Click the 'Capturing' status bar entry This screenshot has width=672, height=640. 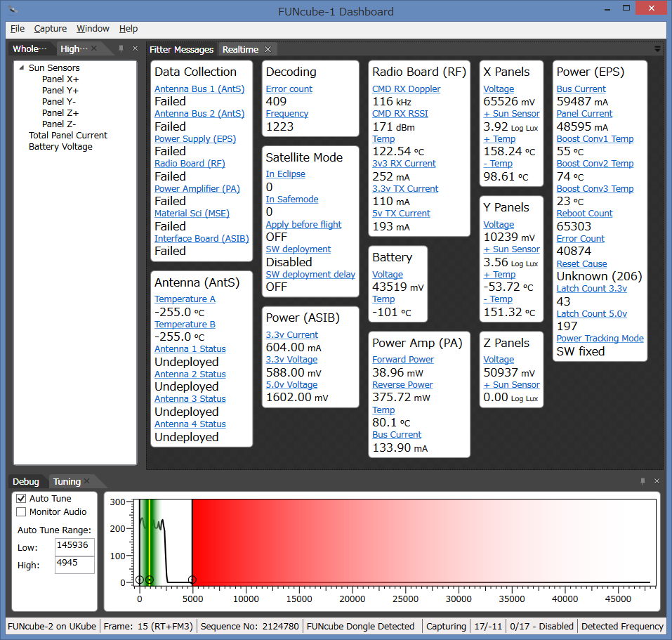[x=446, y=626]
